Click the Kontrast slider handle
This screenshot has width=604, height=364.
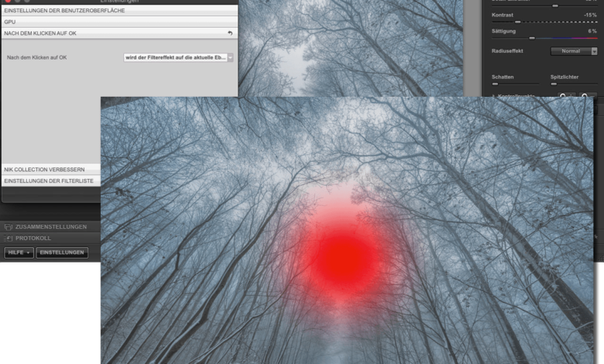(x=518, y=22)
